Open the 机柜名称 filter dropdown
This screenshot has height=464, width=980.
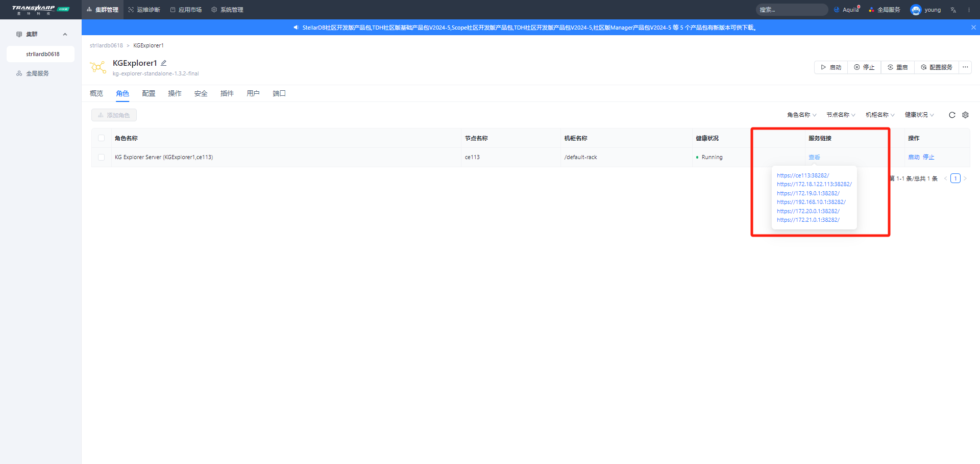(x=880, y=115)
